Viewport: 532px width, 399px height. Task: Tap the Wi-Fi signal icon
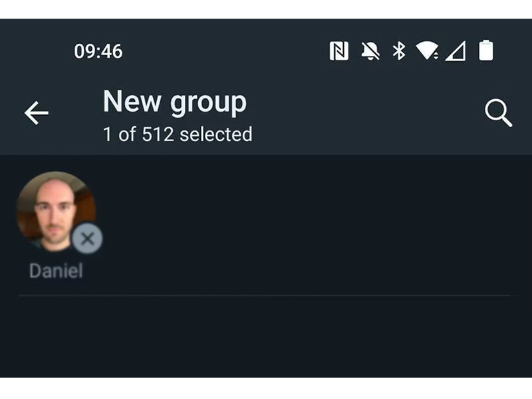click(427, 51)
